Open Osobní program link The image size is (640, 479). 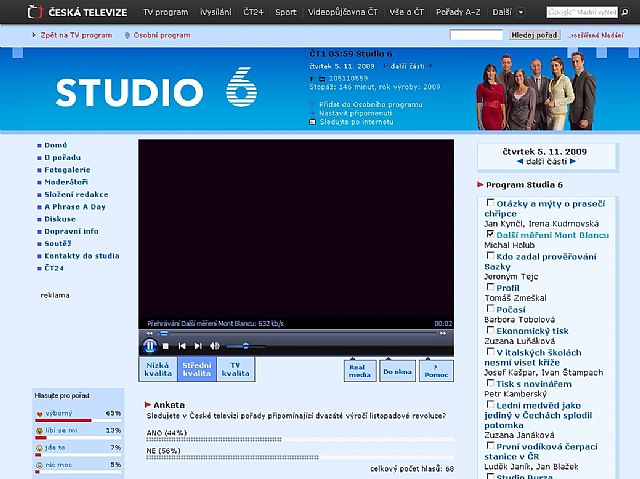coord(162,35)
